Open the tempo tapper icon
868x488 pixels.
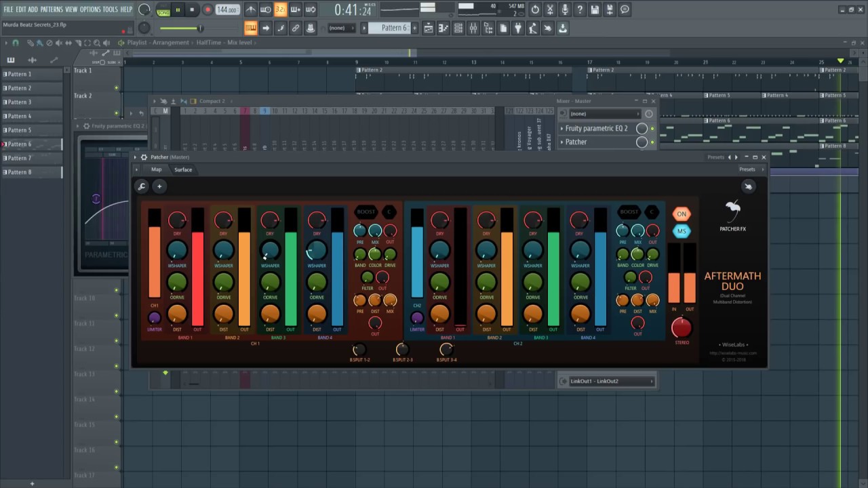pos(533,28)
